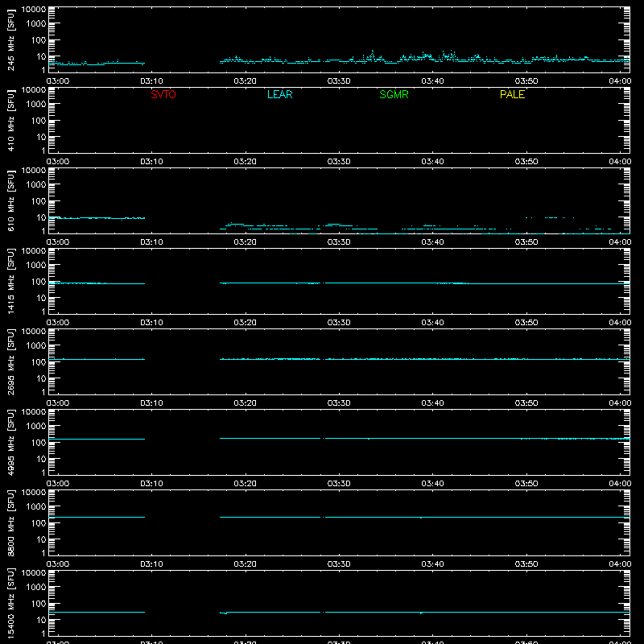Click the 03:40 tick label under the 245 MHz panel
The width and height of the screenshot is (644, 644).
(432, 81)
